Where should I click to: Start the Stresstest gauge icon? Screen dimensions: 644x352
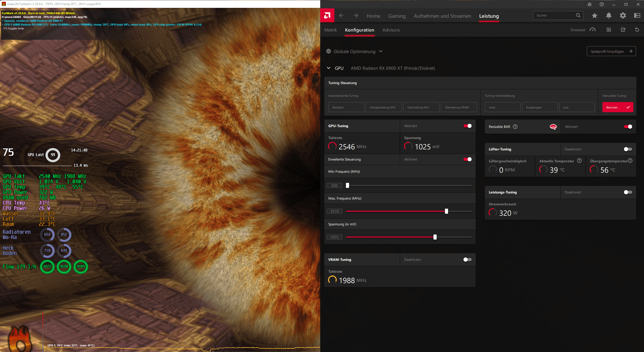click(x=593, y=30)
